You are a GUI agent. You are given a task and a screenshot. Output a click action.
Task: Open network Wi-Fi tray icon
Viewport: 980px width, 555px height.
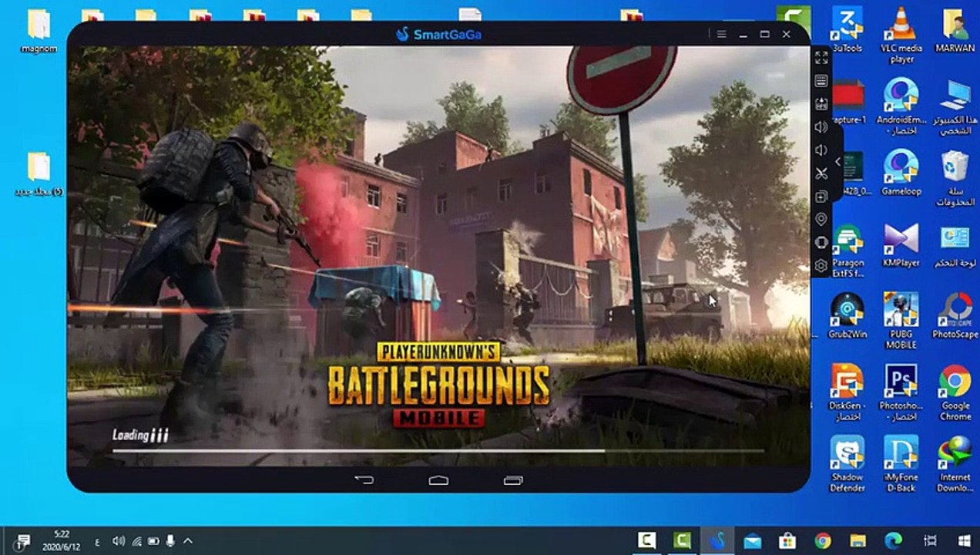[x=136, y=541]
